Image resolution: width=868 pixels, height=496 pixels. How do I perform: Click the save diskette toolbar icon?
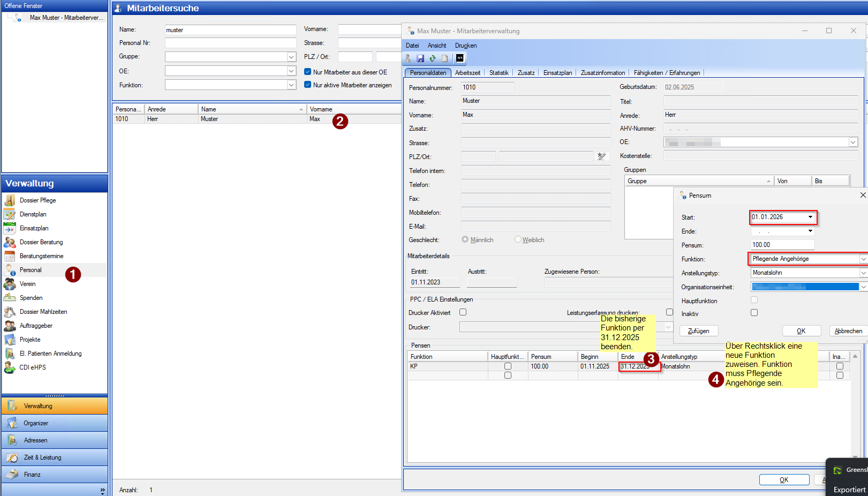(x=420, y=58)
